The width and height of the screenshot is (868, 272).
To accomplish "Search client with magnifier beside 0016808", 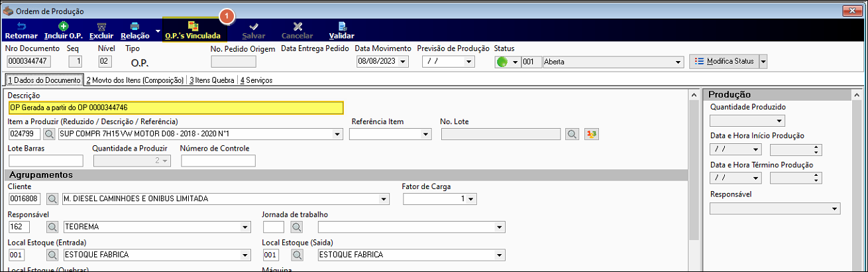I will [51, 199].
